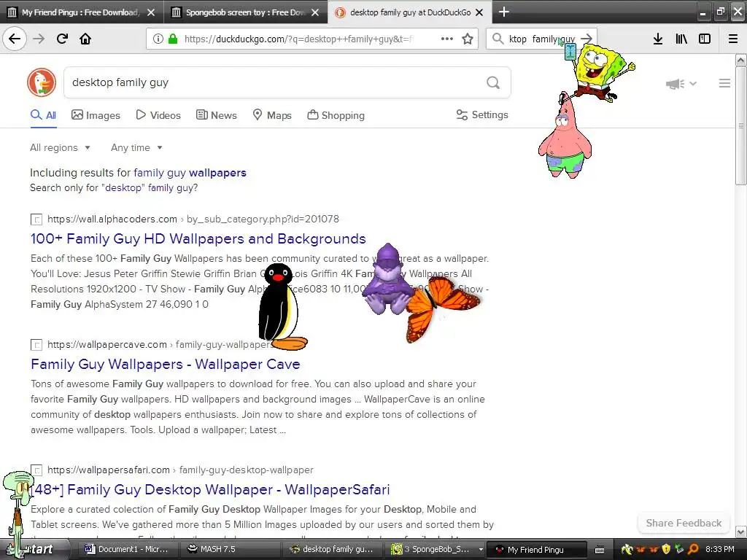Switch to Images results
This screenshot has height=560, width=747.
96,115
